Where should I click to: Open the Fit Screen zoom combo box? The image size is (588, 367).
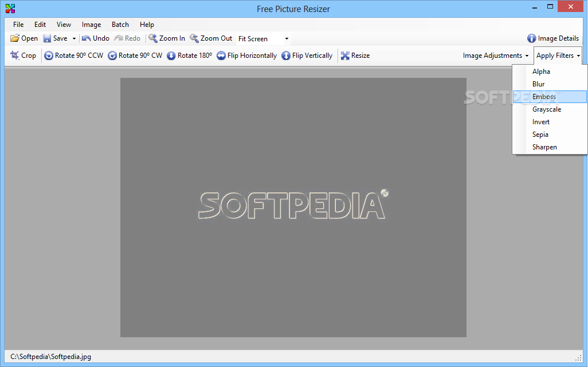263,38
